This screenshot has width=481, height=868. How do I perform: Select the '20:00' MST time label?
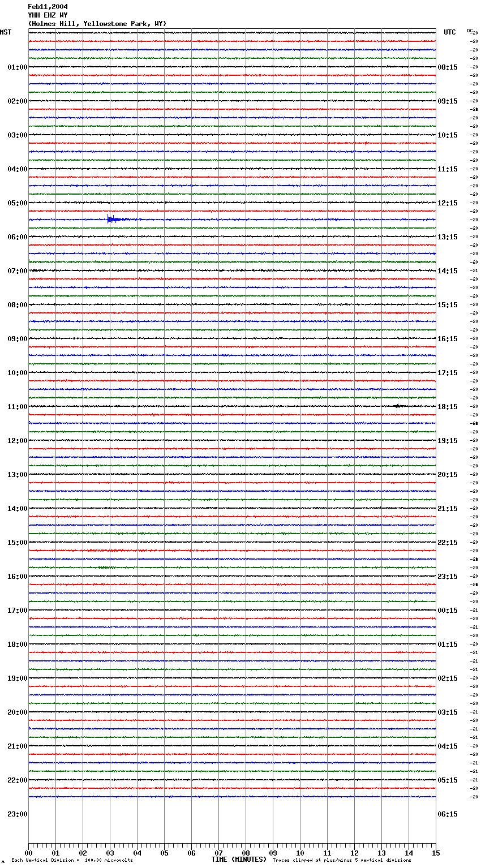point(18,712)
